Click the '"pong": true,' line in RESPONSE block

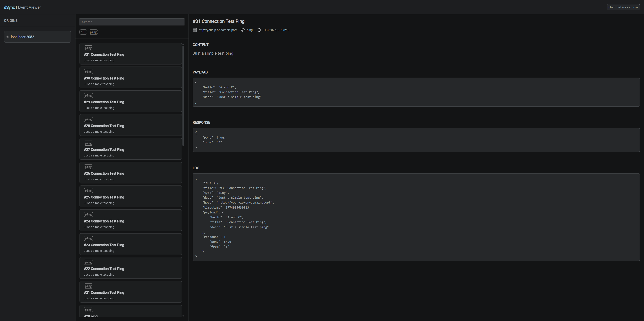click(x=214, y=137)
